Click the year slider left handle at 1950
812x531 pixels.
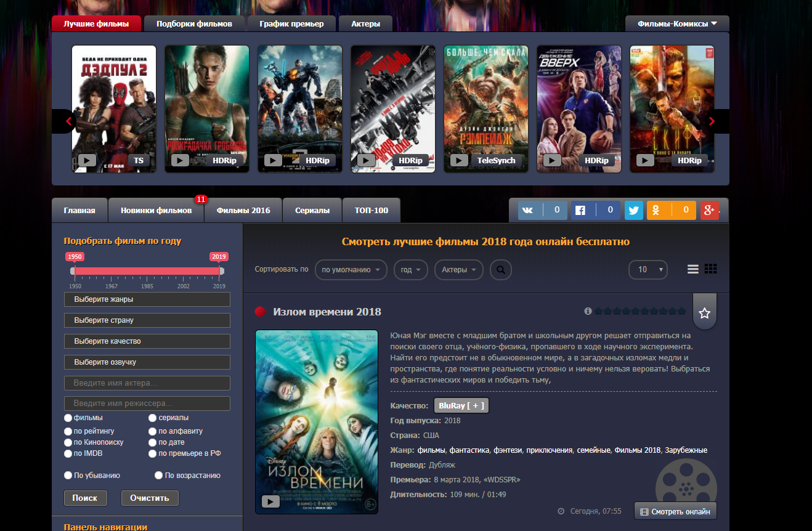pyautogui.click(x=73, y=271)
